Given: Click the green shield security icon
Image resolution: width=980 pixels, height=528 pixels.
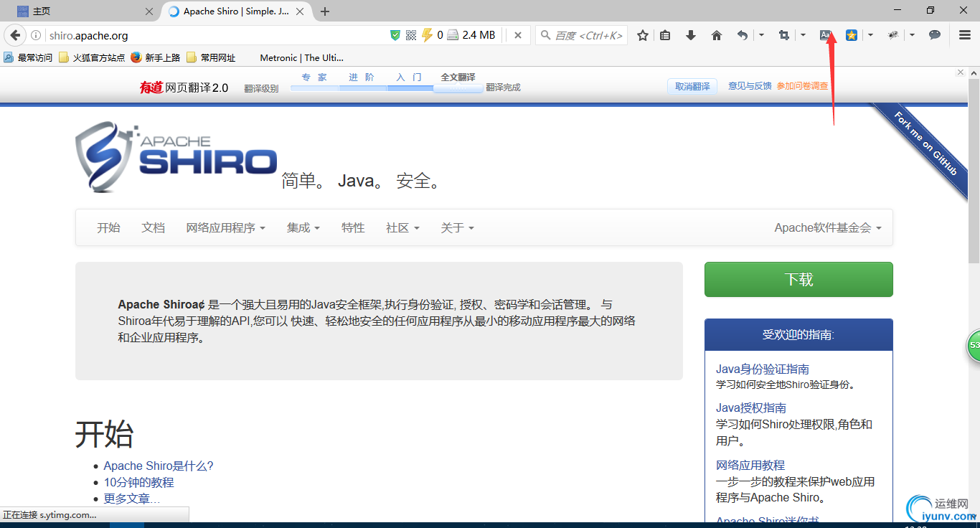Looking at the screenshot, I should coord(395,35).
